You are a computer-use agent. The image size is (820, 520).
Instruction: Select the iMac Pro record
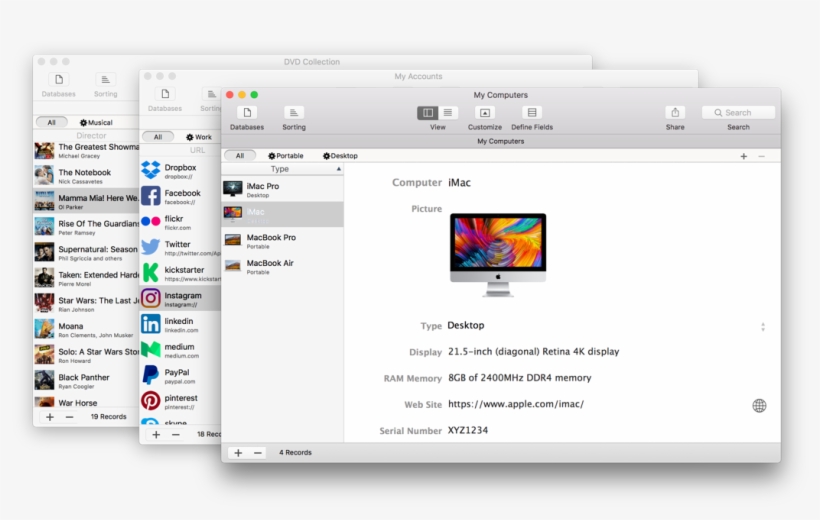(x=282, y=189)
